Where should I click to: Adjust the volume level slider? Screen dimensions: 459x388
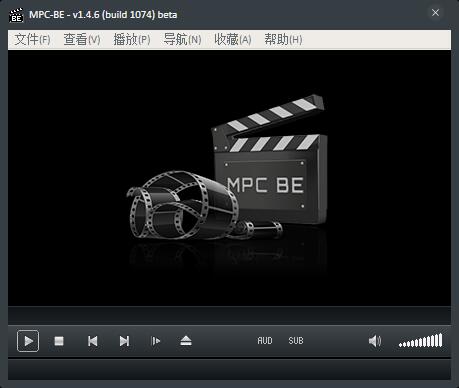[421, 341]
